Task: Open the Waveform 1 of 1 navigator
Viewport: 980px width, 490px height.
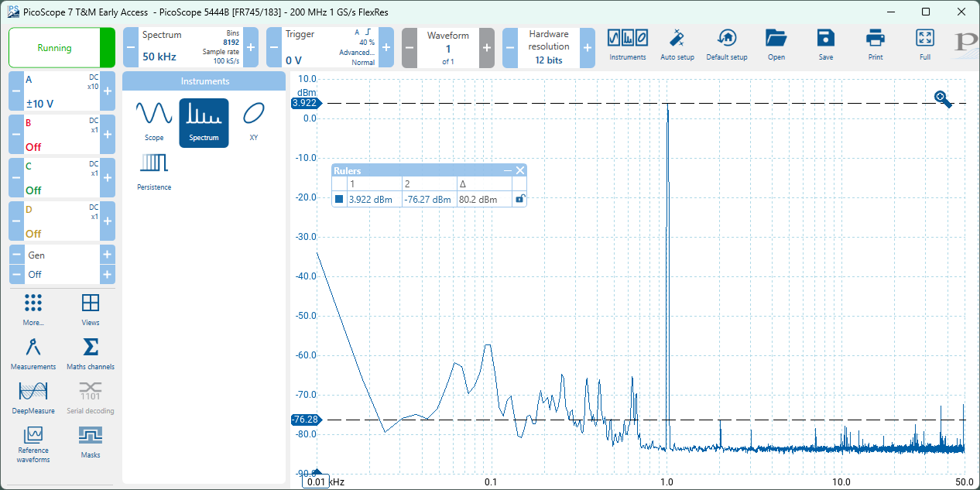Action: (x=448, y=48)
